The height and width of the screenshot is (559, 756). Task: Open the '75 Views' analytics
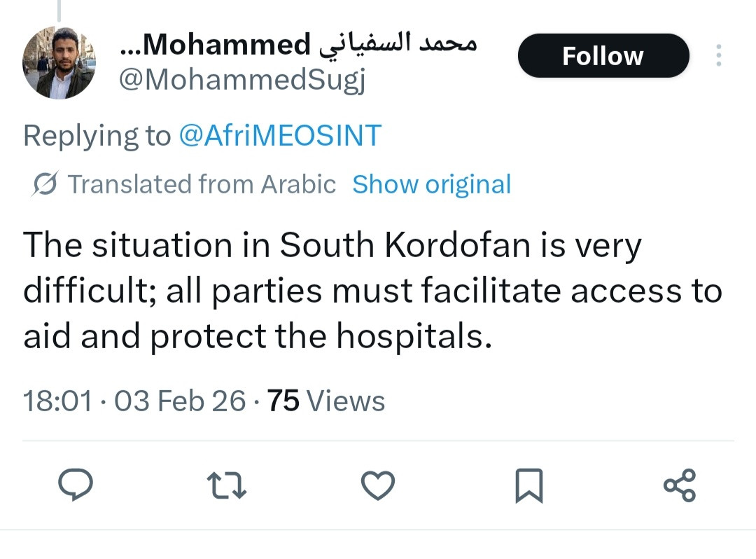click(326, 401)
